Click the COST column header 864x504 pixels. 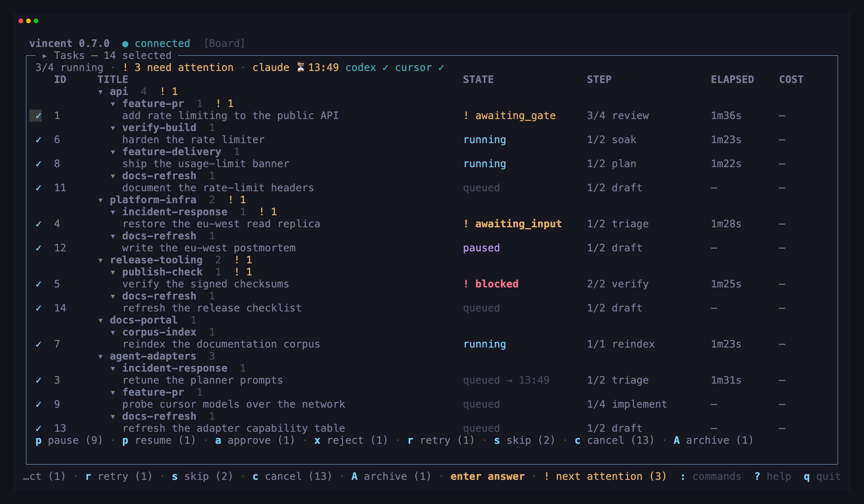coord(791,80)
